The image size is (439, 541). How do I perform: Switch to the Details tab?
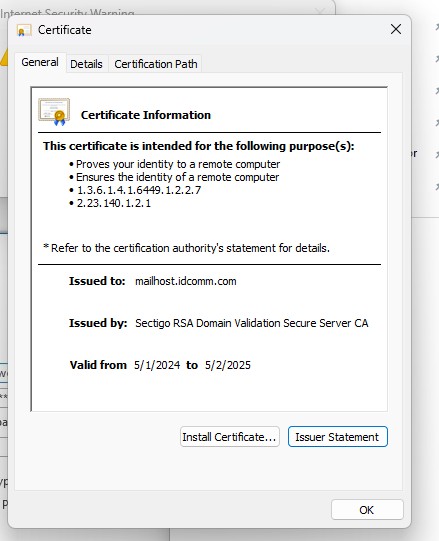click(86, 64)
